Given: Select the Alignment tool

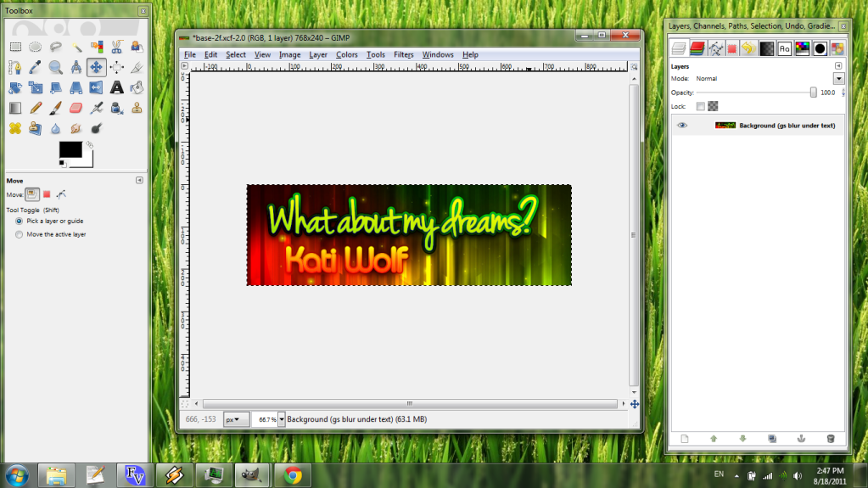Looking at the screenshot, I should point(117,68).
